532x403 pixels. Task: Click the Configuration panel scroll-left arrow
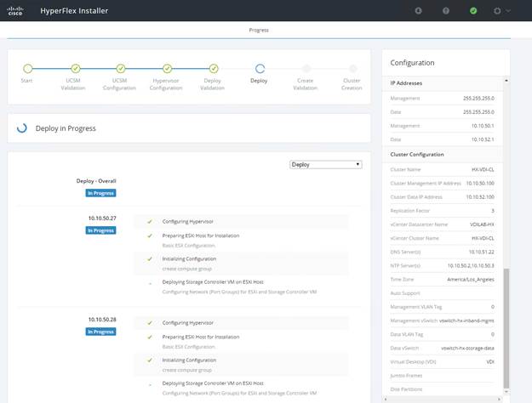[x=386, y=400]
